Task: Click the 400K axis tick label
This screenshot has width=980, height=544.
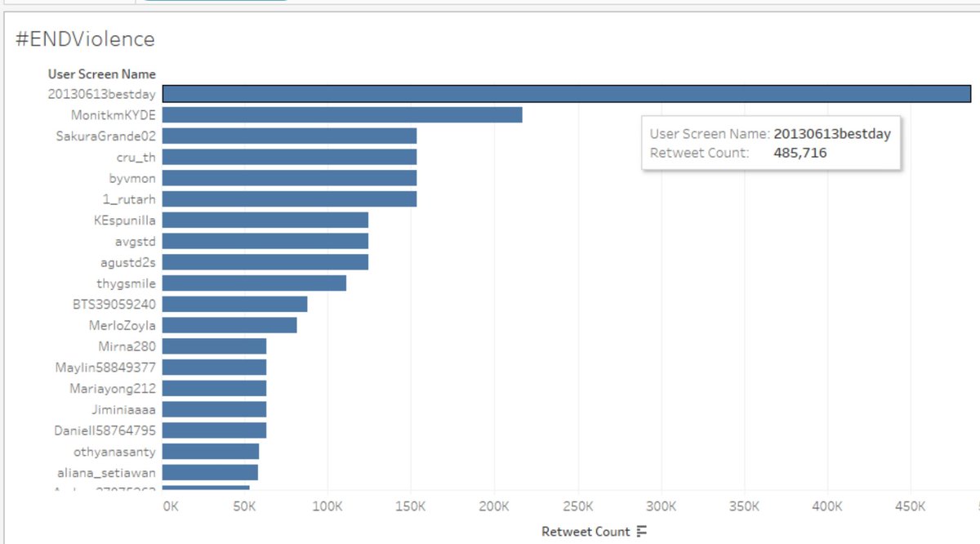Action: tap(827, 506)
